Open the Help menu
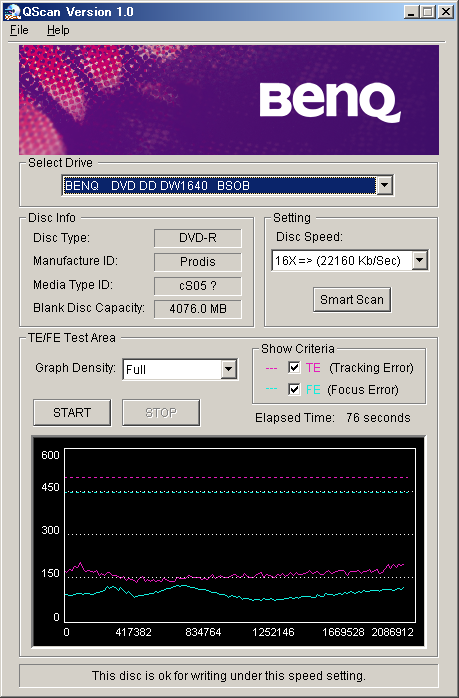This screenshot has height=698, width=459. [x=58, y=30]
